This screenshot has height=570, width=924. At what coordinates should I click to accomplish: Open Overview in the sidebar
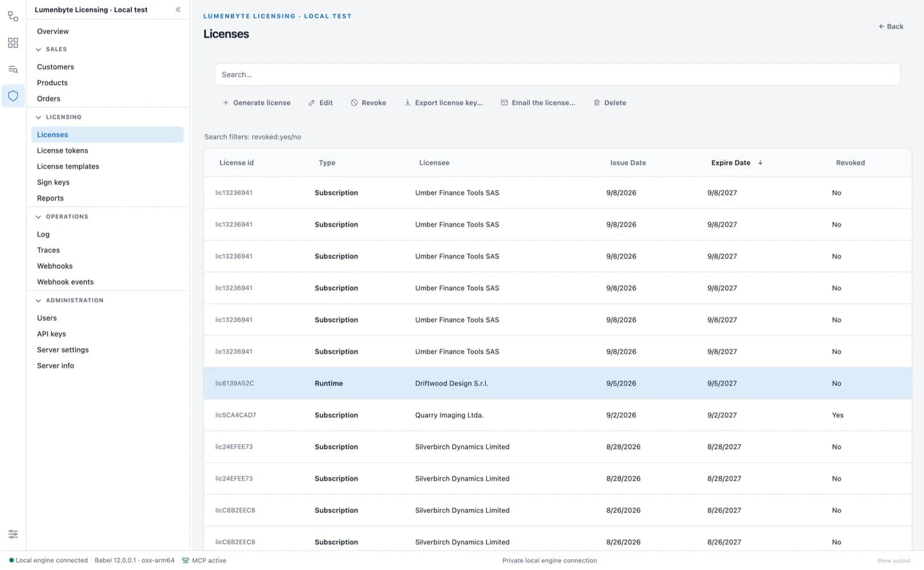click(53, 31)
